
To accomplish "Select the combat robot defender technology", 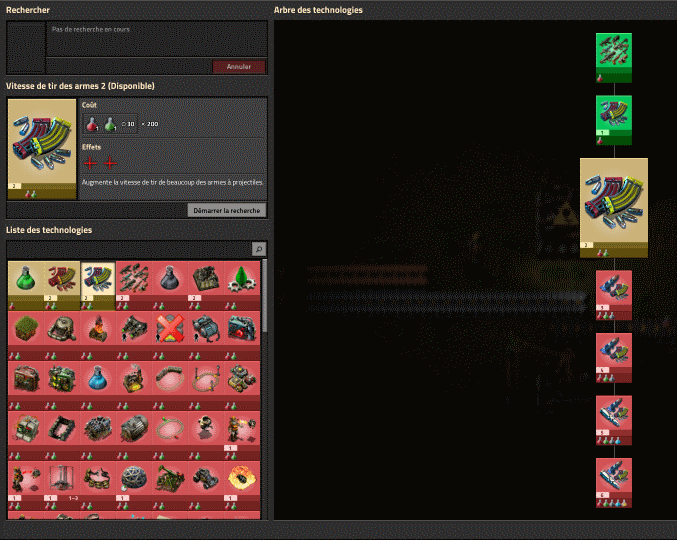I will coord(206,436).
